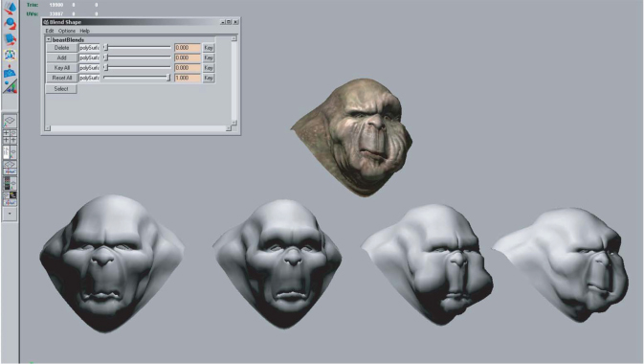Screen dimensions: 644x364
Task: Choose the Persp/Graph editor layout icon
Action: (x=10, y=168)
